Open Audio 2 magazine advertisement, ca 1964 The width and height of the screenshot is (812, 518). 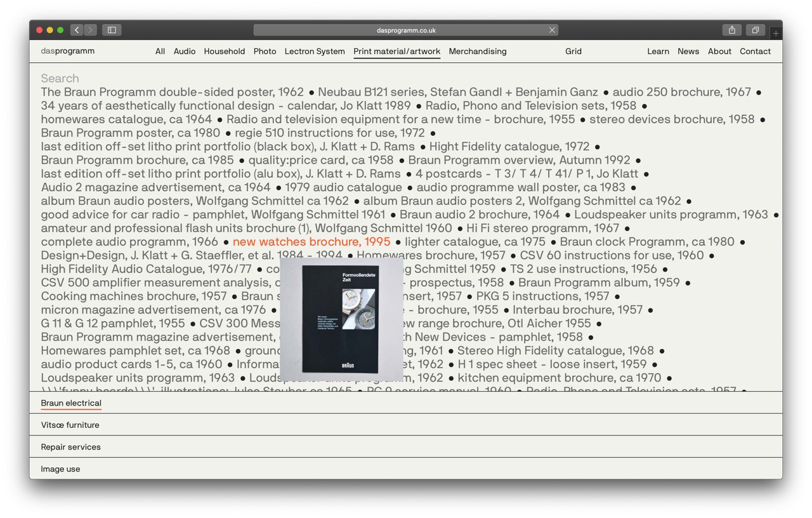pos(155,187)
